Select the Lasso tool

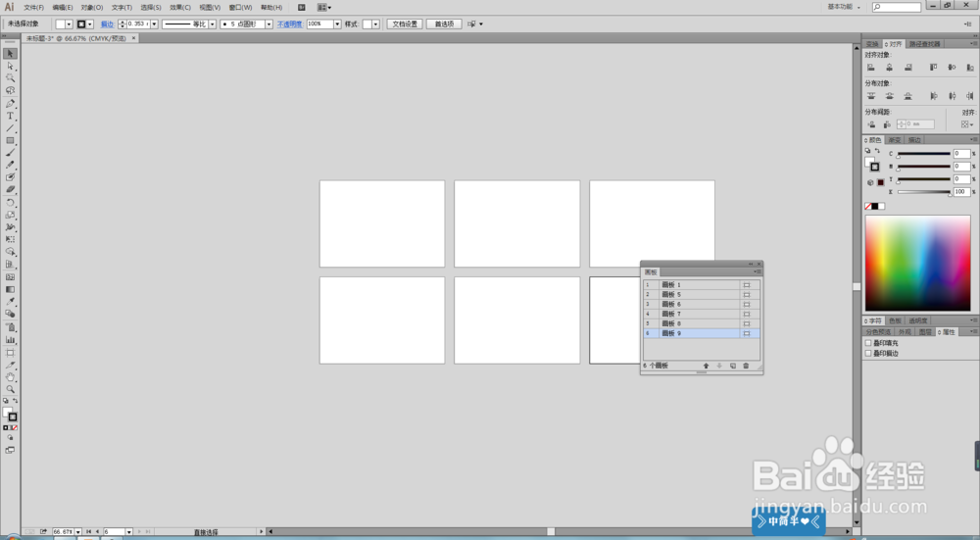[10, 90]
